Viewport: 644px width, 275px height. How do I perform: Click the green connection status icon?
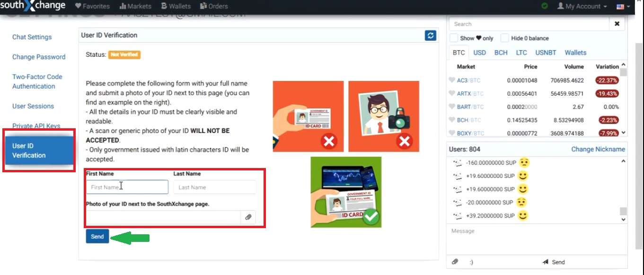pyautogui.click(x=545, y=6)
